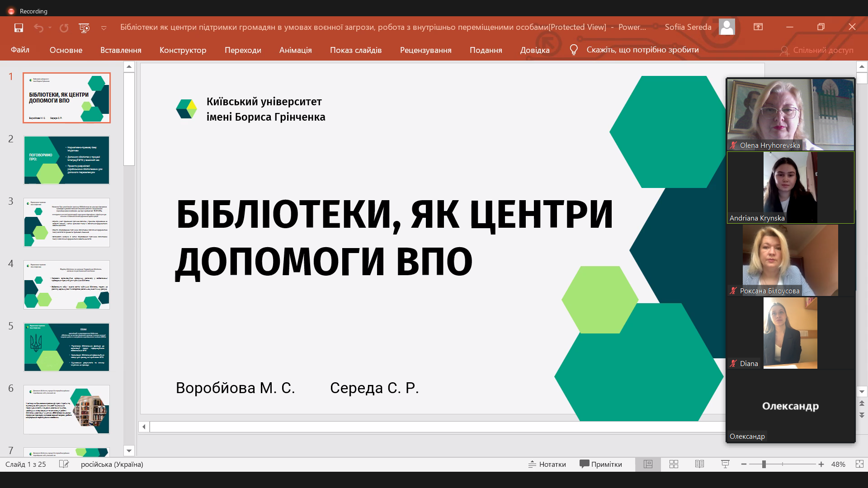Start Slide Show from status bar
Viewport: 868px width, 488px height.
click(725, 464)
